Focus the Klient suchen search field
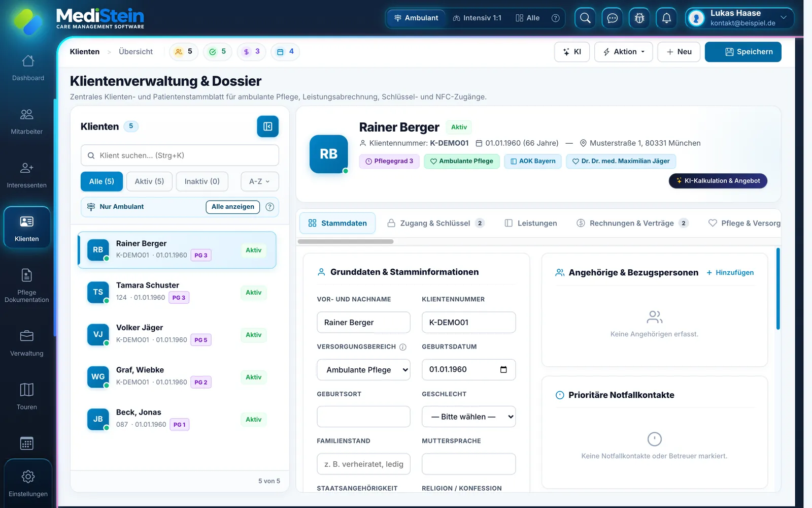The image size is (812, 508). tap(180, 155)
